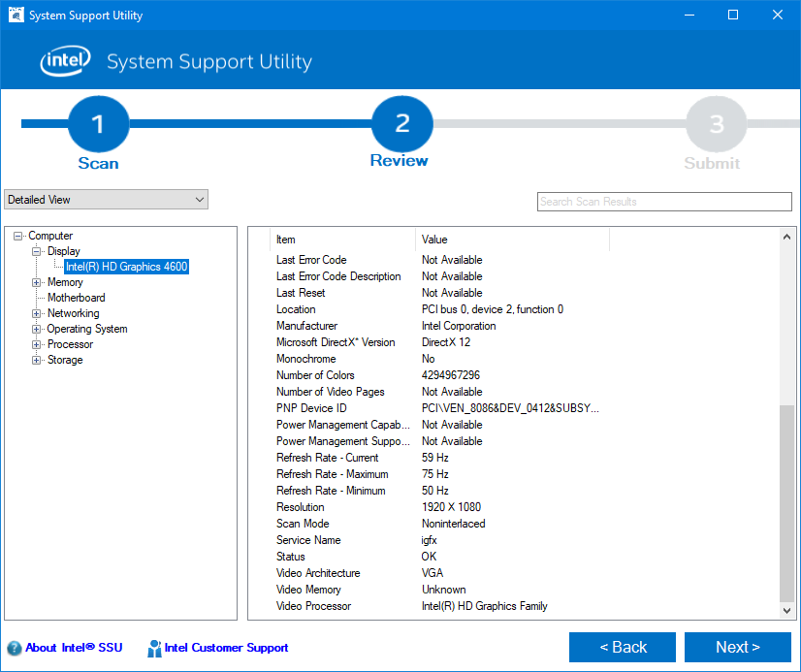
Task: Expand the Memory tree node
Action: 36,282
